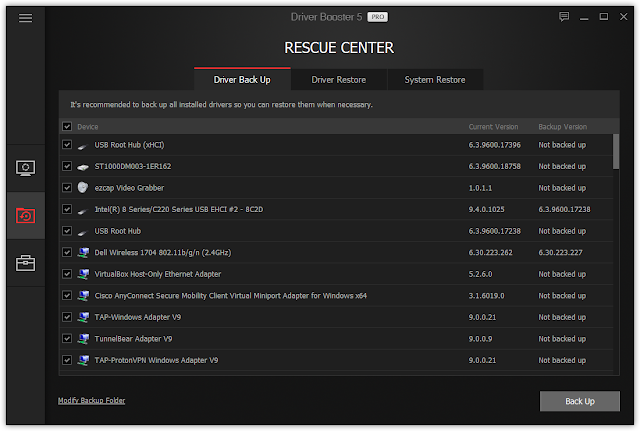
Task: Open the Scan monitor sidebar icon
Action: point(25,168)
